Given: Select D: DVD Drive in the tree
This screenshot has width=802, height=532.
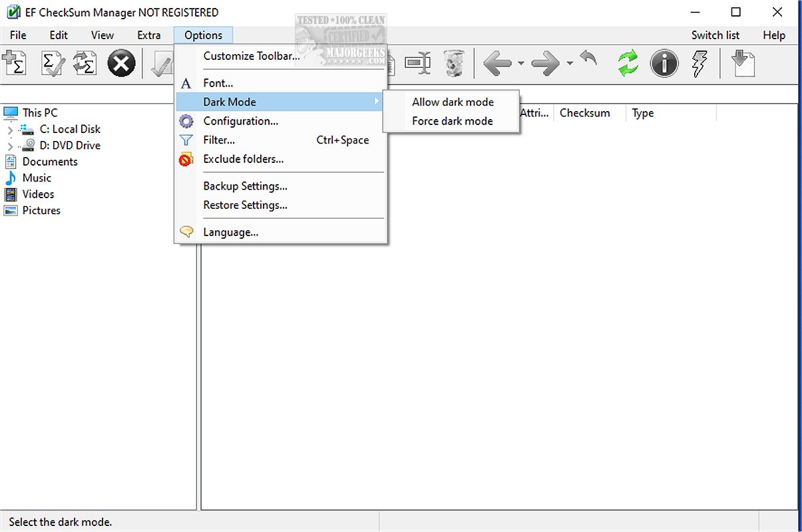Looking at the screenshot, I should tap(70, 145).
